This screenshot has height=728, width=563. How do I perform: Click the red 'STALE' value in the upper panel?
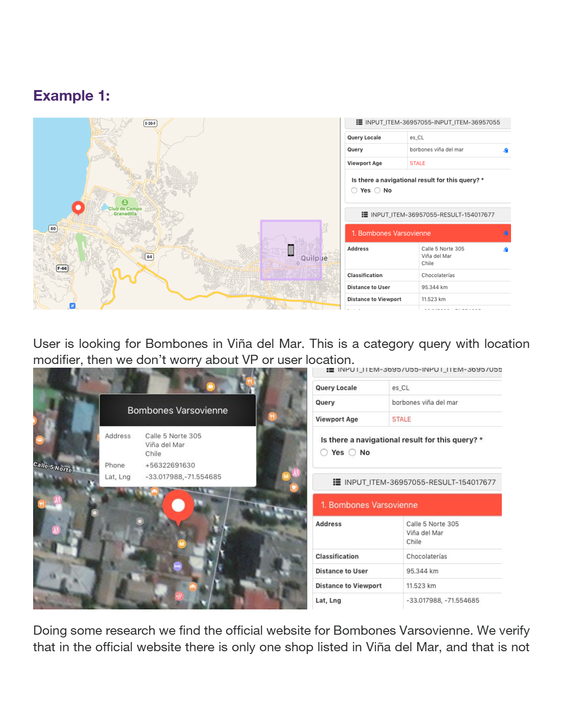[x=418, y=163]
